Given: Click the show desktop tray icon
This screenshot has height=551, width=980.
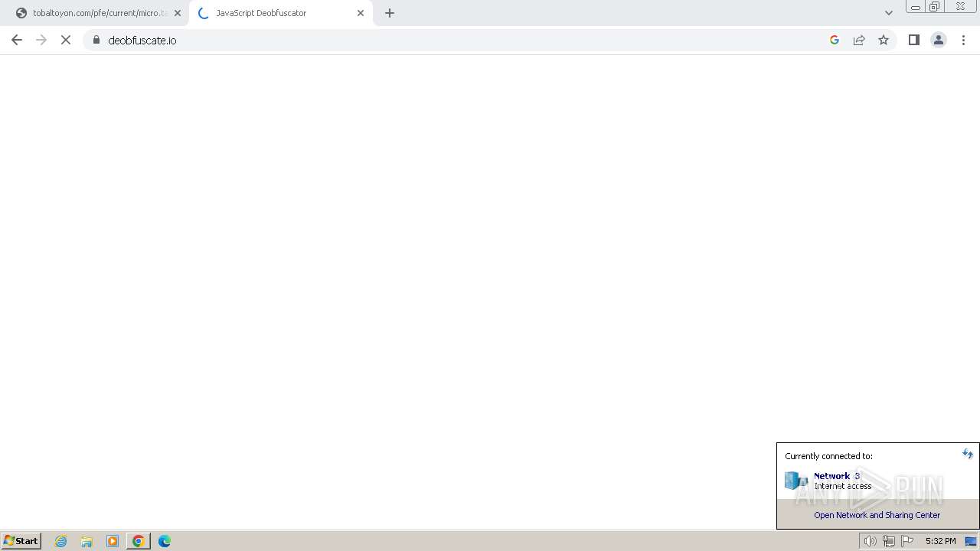Looking at the screenshot, I should coord(971,541).
